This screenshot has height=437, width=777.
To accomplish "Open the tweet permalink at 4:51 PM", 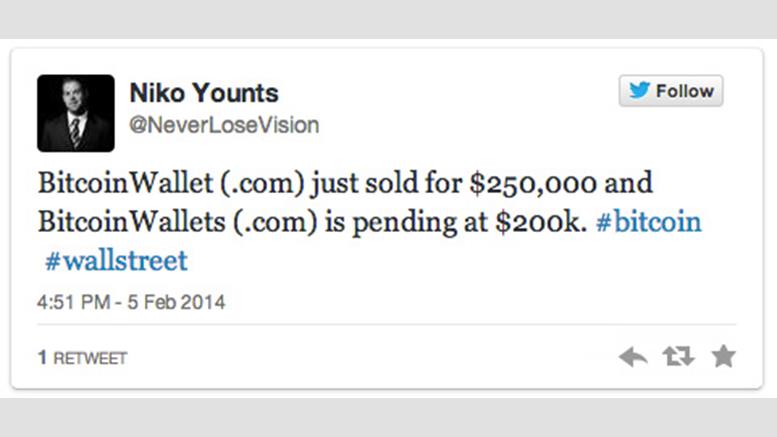I will tap(131, 302).
